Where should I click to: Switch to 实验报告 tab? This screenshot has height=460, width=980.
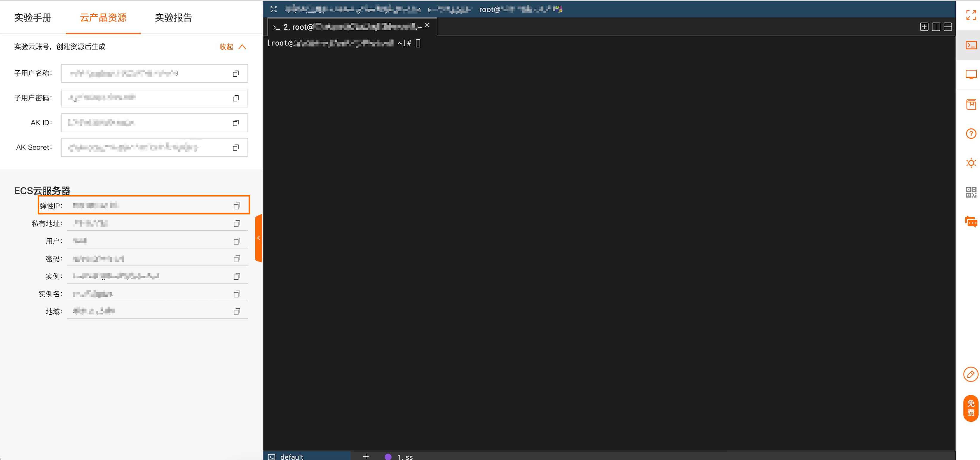point(174,18)
